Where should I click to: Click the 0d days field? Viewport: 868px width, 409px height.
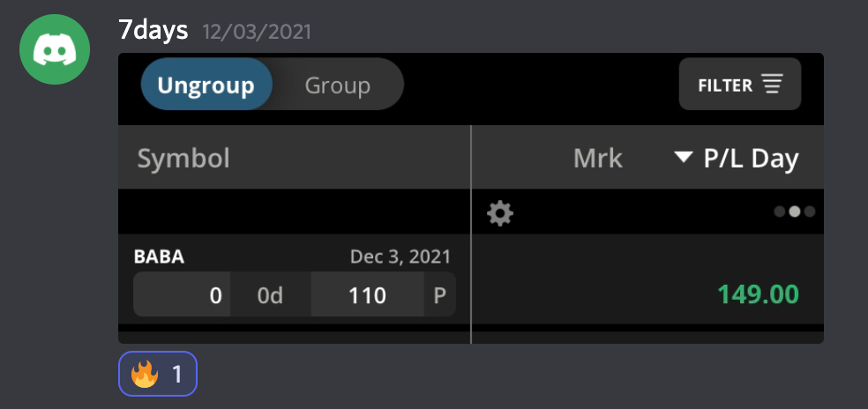[270, 295]
